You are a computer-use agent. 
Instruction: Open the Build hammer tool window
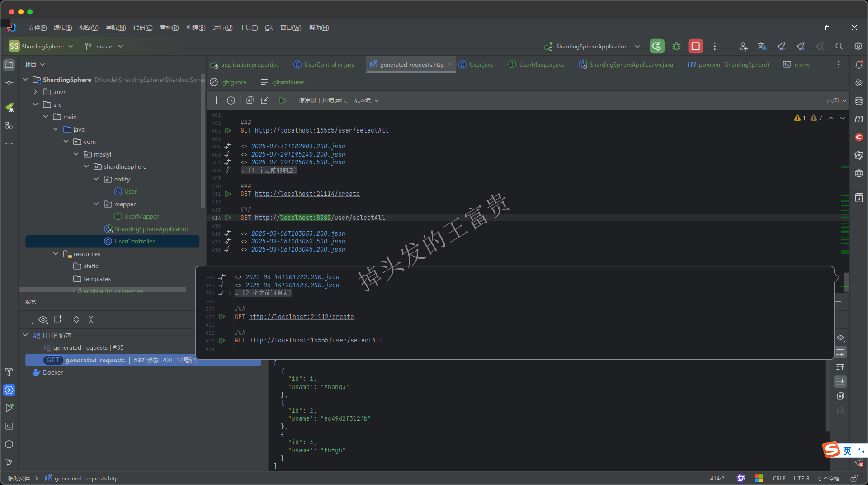click(9, 372)
